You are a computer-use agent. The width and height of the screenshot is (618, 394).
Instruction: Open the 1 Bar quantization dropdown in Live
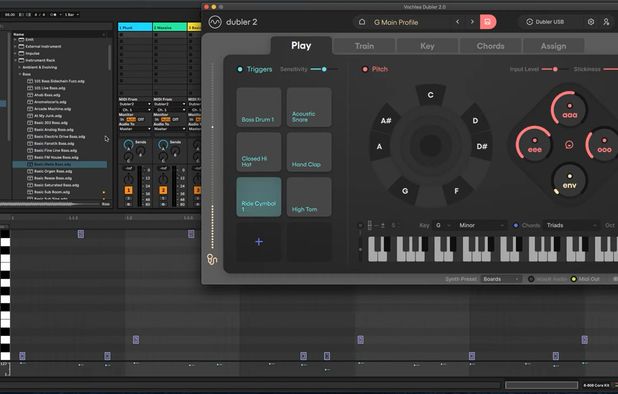tap(71, 15)
